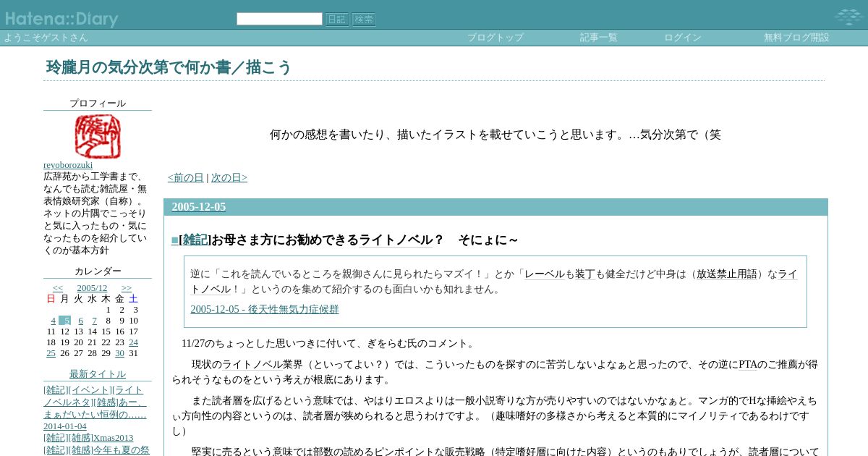The image size is (868, 456).
Task: Select highlighted day 5 in the calendar
Action: pos(65,321)
